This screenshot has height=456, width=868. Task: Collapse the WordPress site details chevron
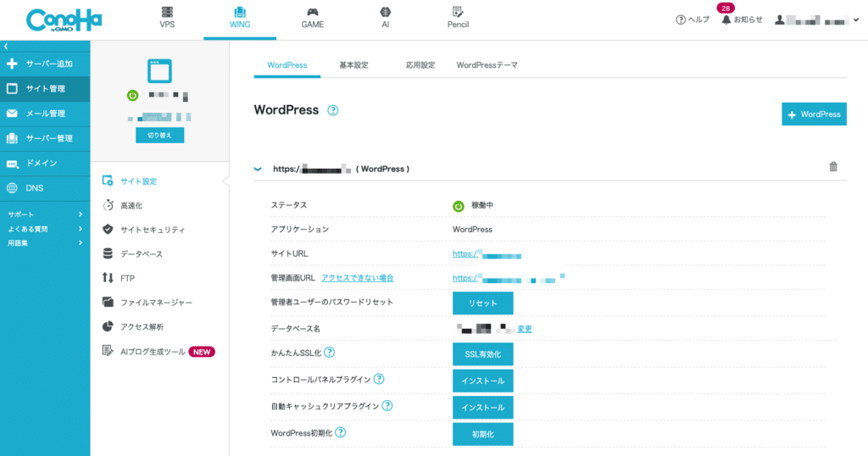point(258,169)
